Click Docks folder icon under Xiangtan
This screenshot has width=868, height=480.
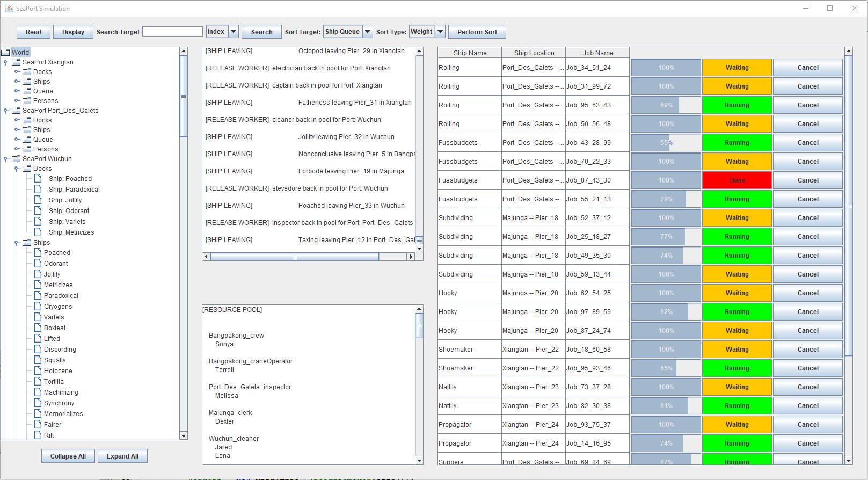(x=27, y=72)
